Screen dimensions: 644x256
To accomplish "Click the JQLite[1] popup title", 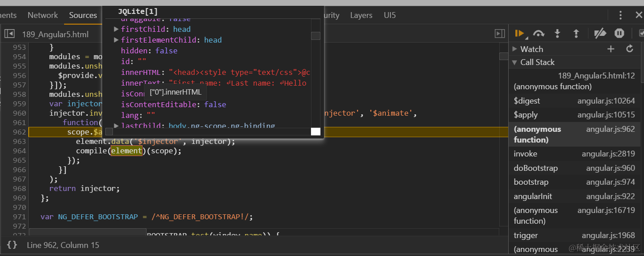I will point(138,12).
